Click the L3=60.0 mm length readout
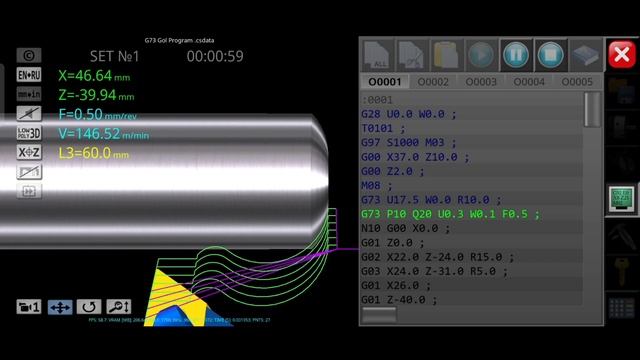Image resolution: width=640 pixels, height=360 pixels. click(94, 153)
